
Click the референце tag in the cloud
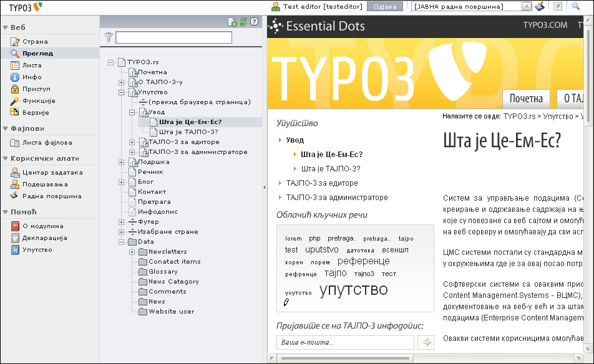point(363,261)
